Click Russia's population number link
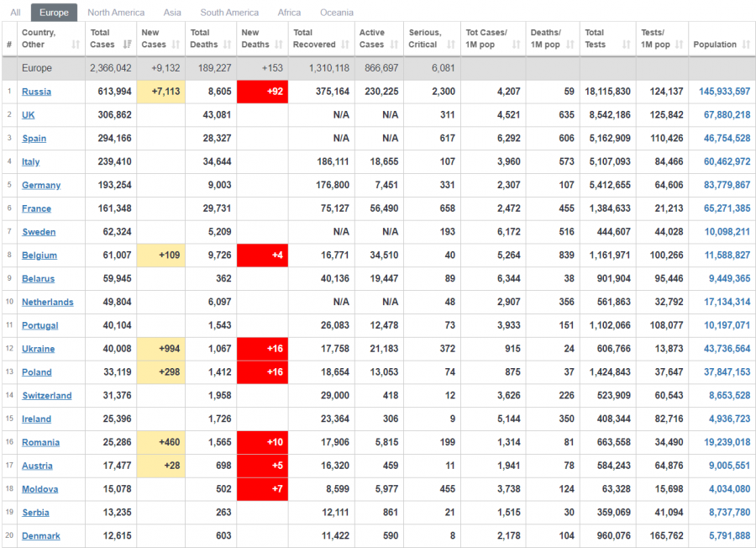 pyautogui.click(x=724, y=92)
